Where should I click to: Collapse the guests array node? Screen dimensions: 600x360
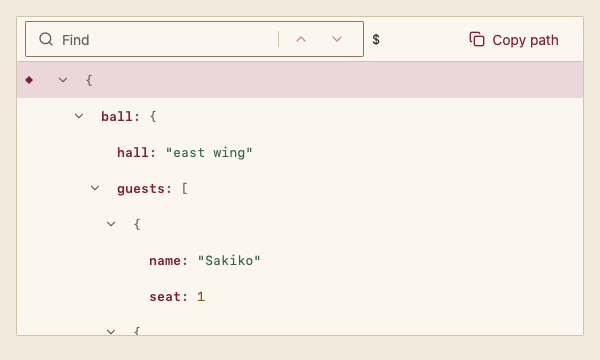[x=95, y=188]
